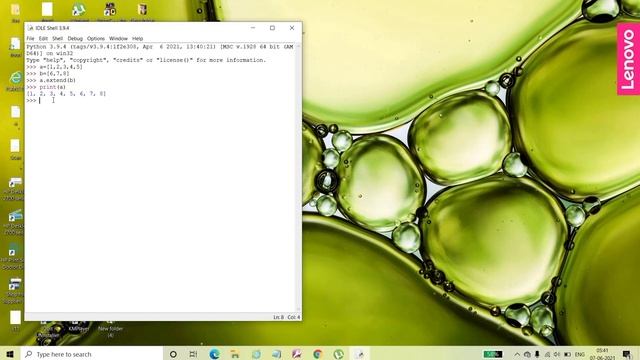Open the Window menu
Screen dimensions: 640x360
coord(118,38)
